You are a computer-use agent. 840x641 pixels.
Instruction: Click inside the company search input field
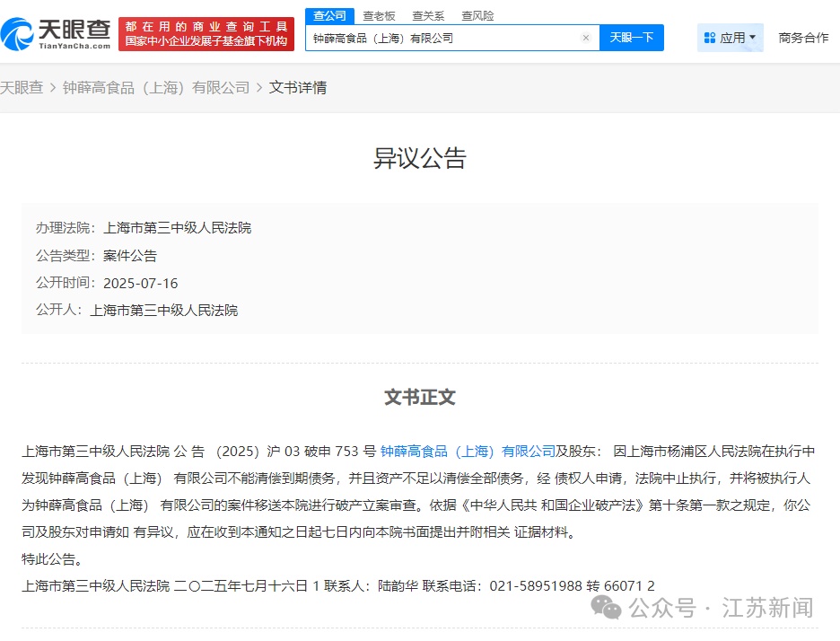click(x=440, y=38)
